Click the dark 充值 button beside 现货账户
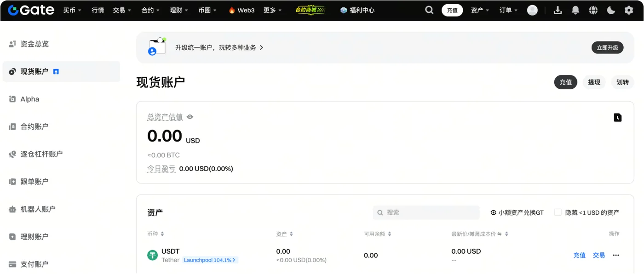 tap(565, 82)
